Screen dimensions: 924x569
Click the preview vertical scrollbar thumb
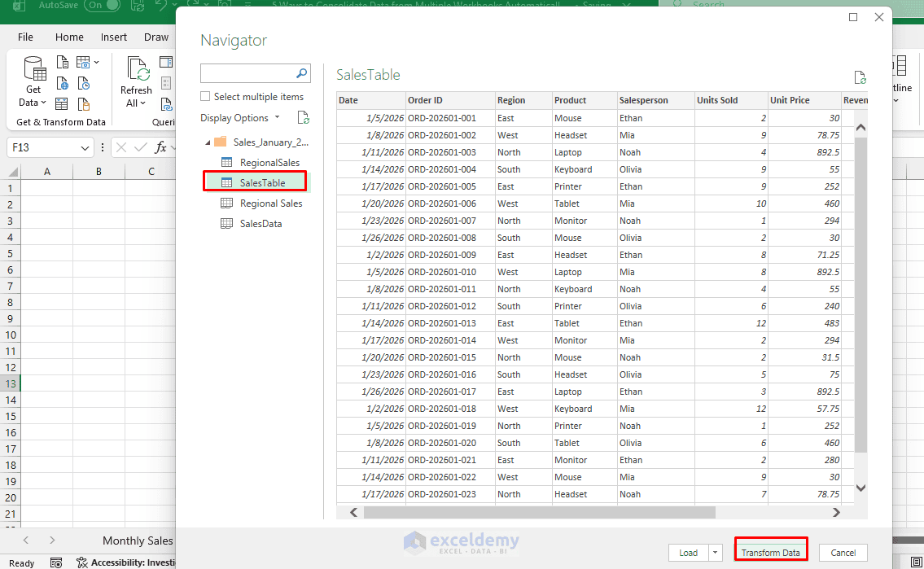point(861,295)
